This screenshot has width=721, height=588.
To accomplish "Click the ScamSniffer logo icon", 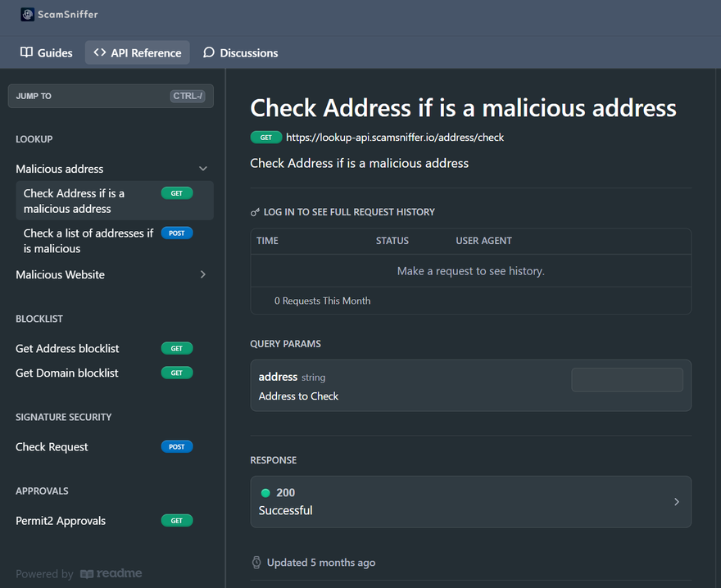I will click(x=28, y=14).
